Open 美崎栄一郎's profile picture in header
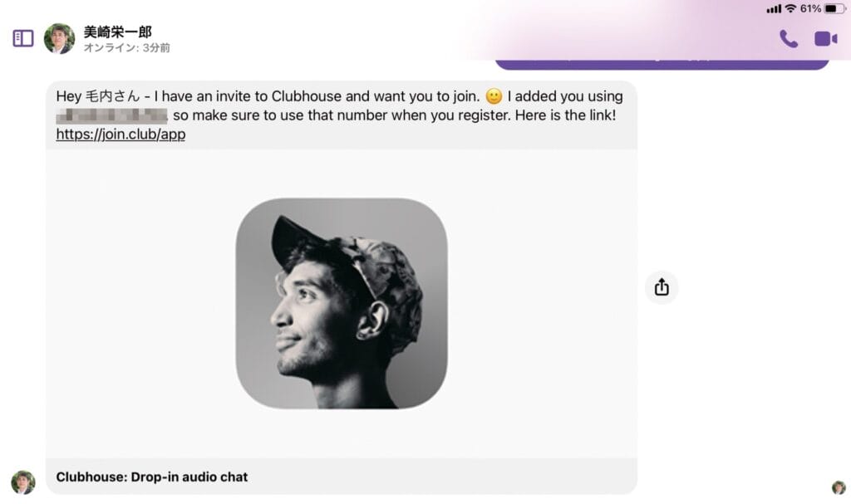The image size is (851, 504). (59, 38)
